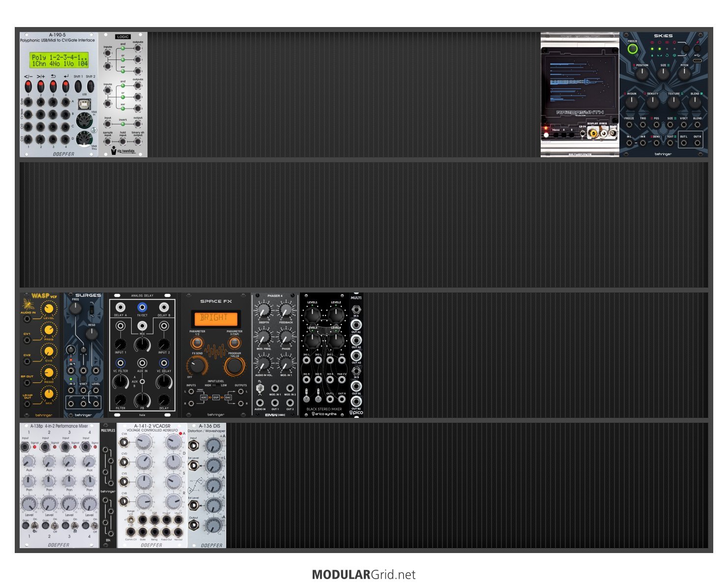
Task: Click the Pitch knob on Skies
Action: click(x=684, y=74)
